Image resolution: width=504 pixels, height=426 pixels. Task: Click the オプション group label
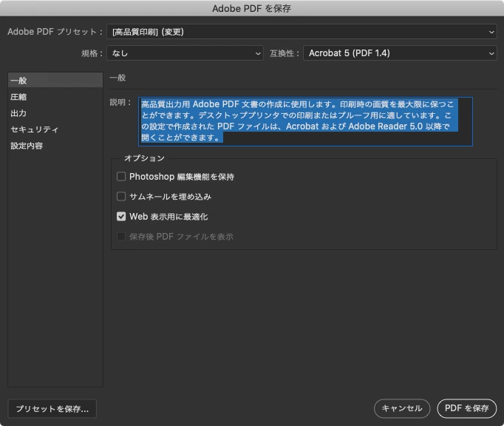point(144,158)
